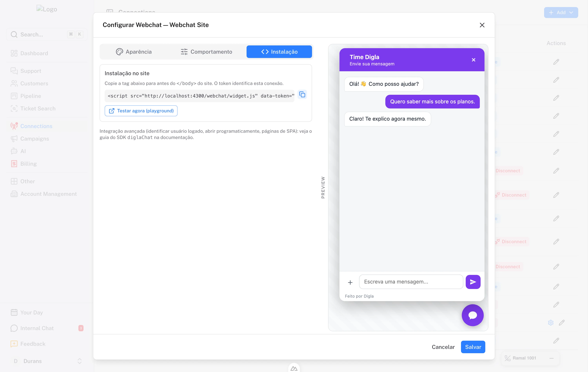This screenshot has width=588, height=372.
Task: Focus the Escreva uma mensagem input
Action: (411, 282)
